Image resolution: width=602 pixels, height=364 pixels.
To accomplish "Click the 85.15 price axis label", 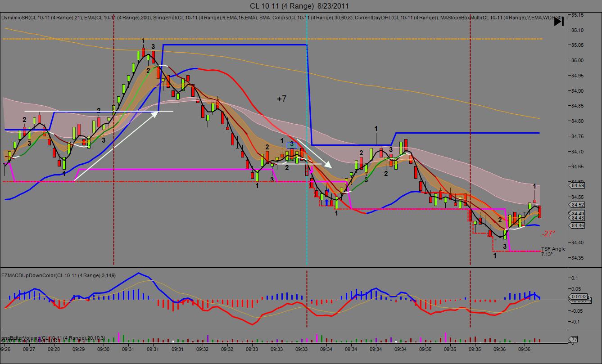I will [x=577, y=15].
